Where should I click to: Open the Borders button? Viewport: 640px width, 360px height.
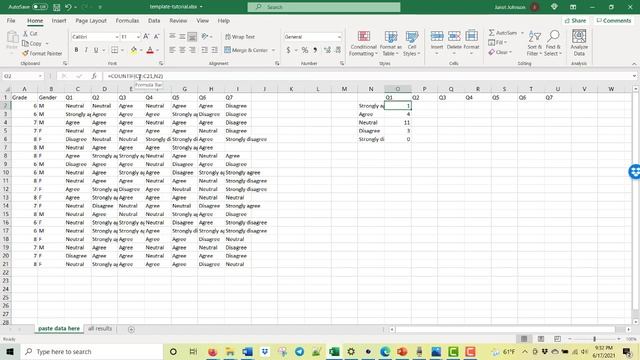115,50
